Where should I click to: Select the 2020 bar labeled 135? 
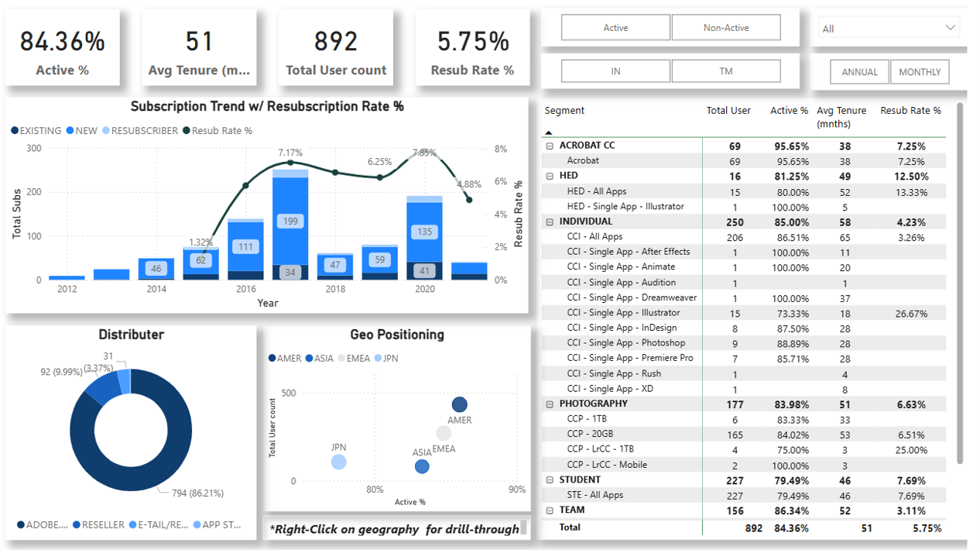425,232
